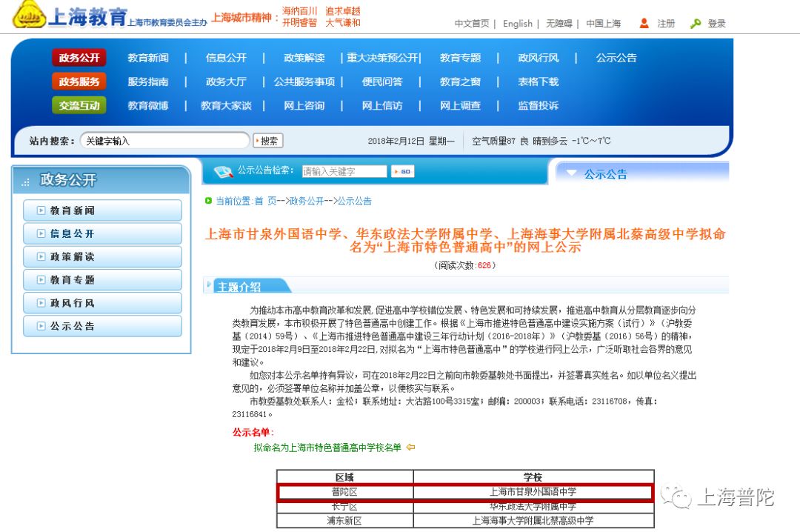Click the arrow icon beside 教育专题 in sidebar
The image size is (800, 532).
coord(41,280)
